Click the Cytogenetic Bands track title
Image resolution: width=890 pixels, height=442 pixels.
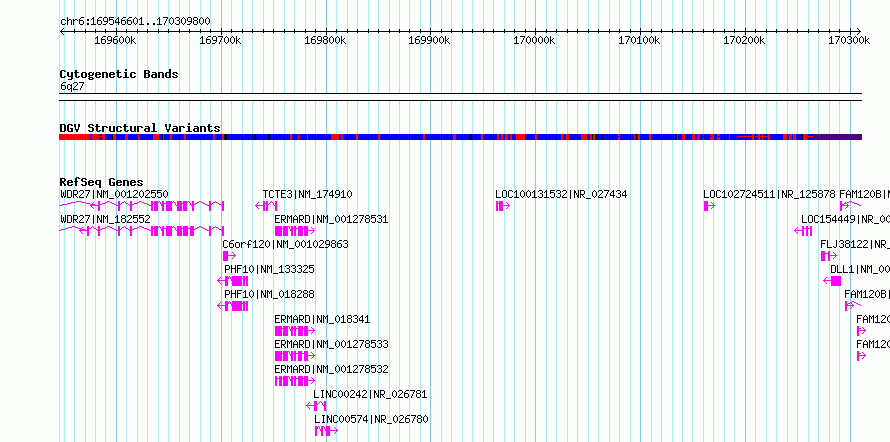pyautogui.click(x=119, y=74)
